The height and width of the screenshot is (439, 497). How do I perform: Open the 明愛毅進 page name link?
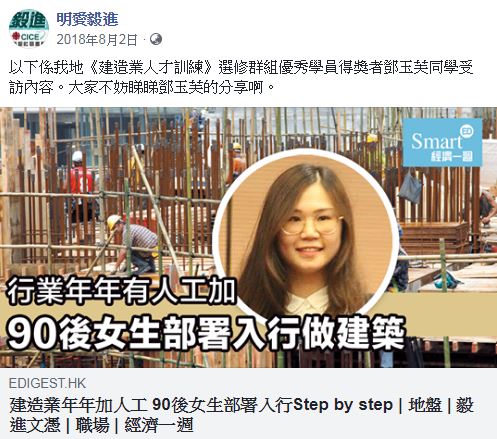click(x=87, y=20)
